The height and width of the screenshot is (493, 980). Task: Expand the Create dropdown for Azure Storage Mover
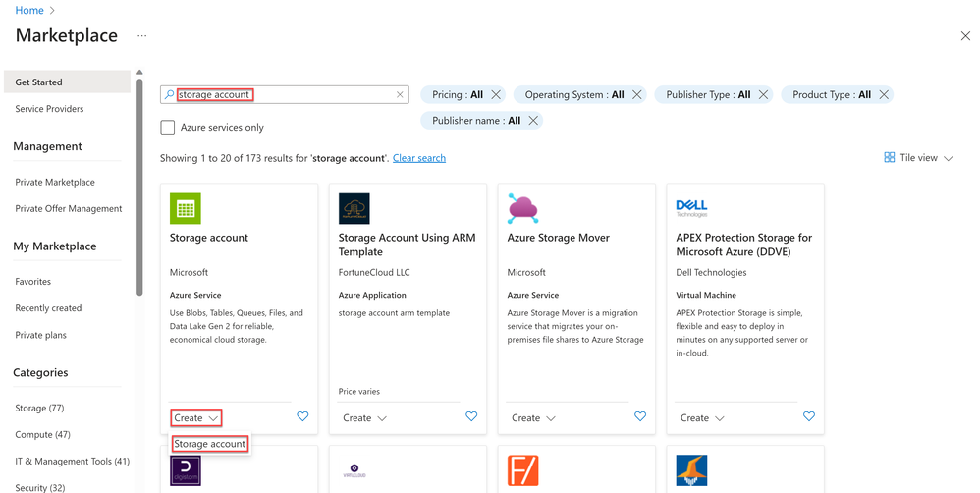534,418
